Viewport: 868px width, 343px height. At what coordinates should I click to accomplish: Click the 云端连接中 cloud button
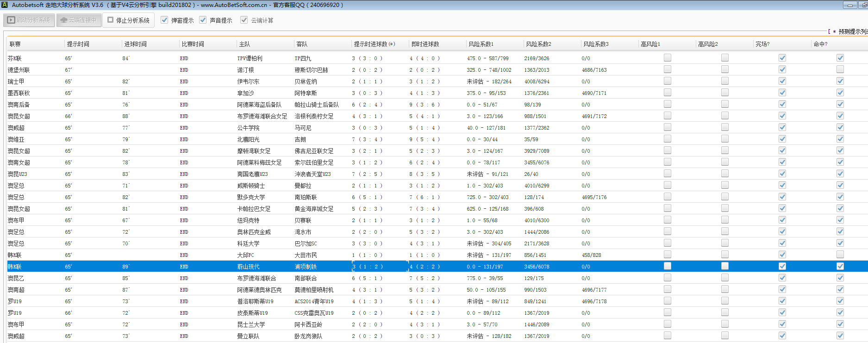(79, 20)
